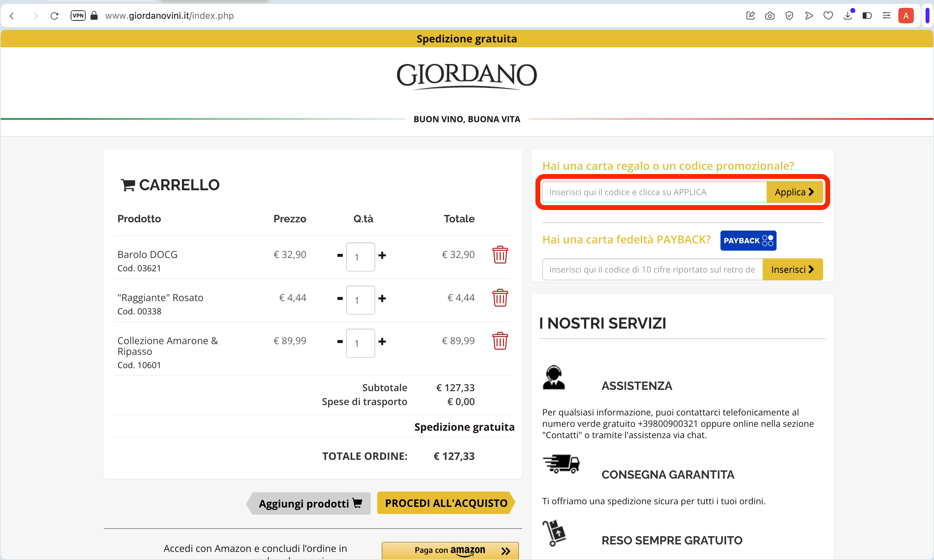Viewport: 934px width, 560px height.
Task: Open the browser snapshot camera icon
Action: click(769, 16)
